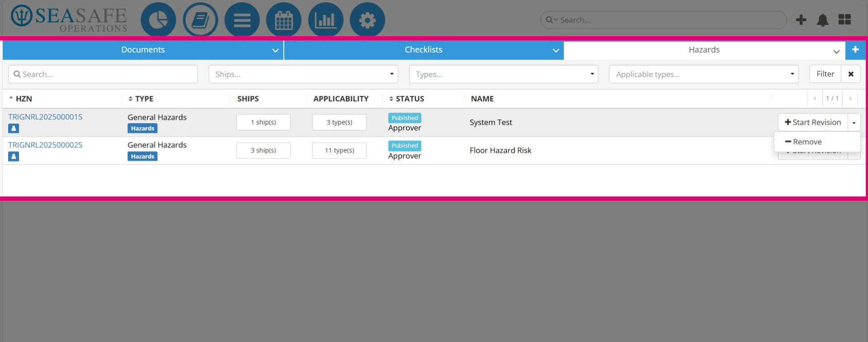Viewport: 868px width, 342px height.
Task: Expand the Documents tab chevron
Action: (275, 51)
